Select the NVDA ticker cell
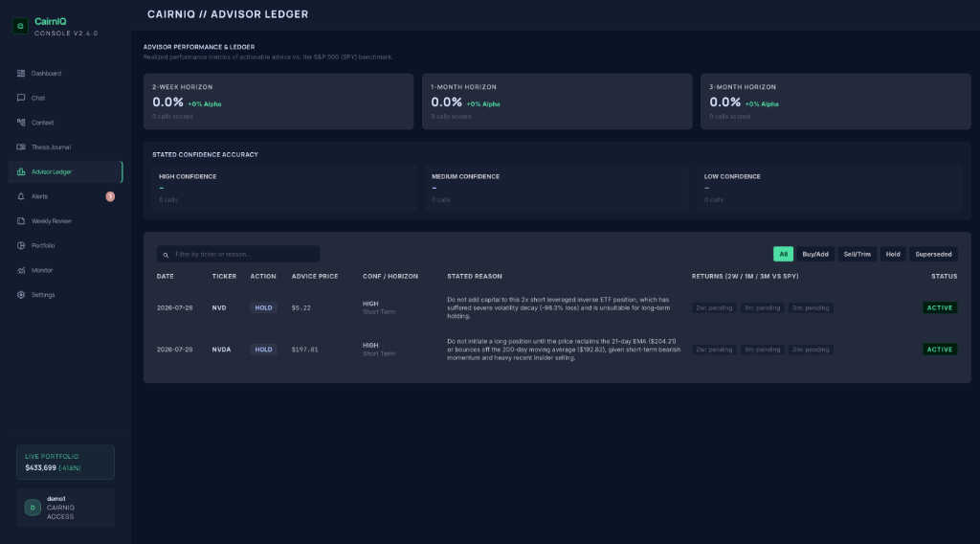Image resolution: width=980 pixels, height=544 pixels. (x=221, y=350)
